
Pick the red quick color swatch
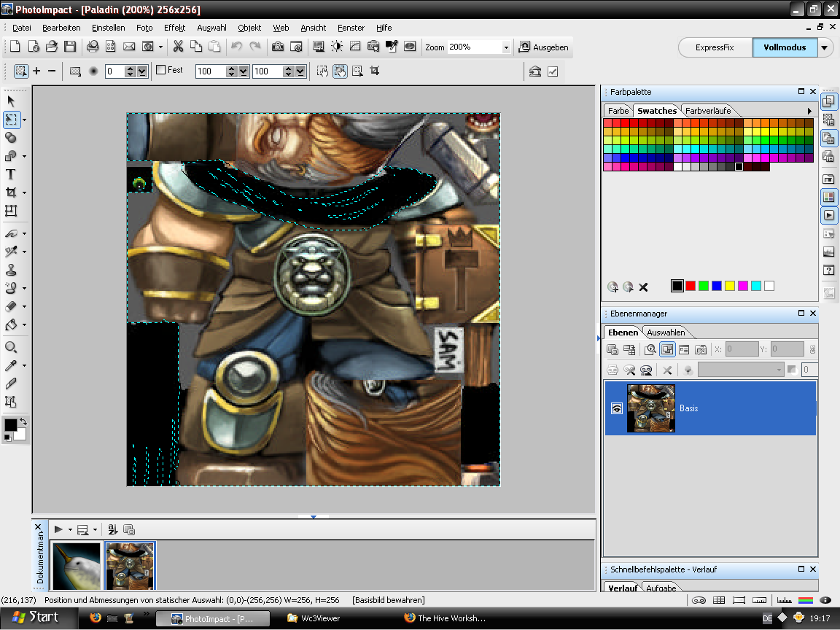(x=691, y=286)
